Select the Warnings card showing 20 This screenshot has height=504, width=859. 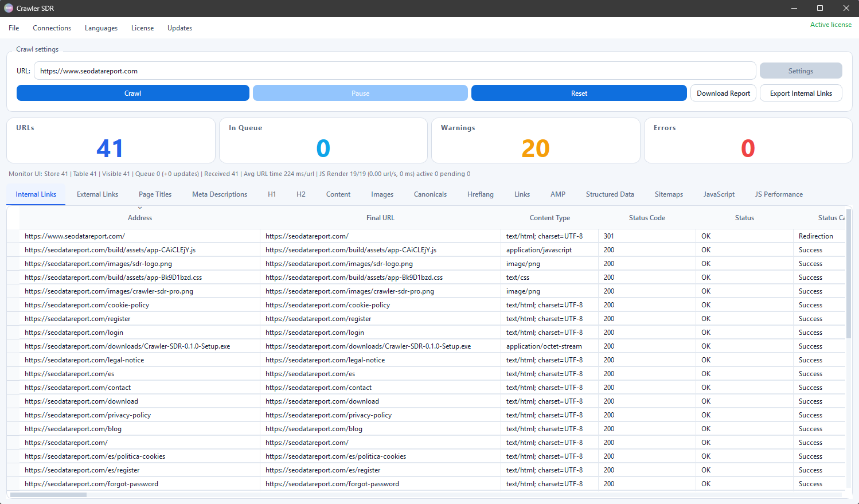536,140
